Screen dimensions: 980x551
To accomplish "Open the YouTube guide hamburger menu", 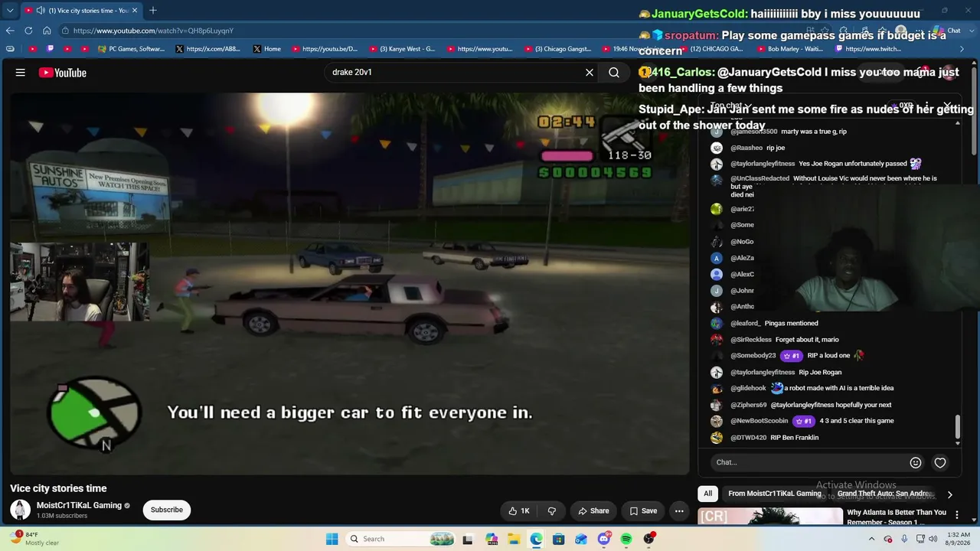I will click(21, 73).
